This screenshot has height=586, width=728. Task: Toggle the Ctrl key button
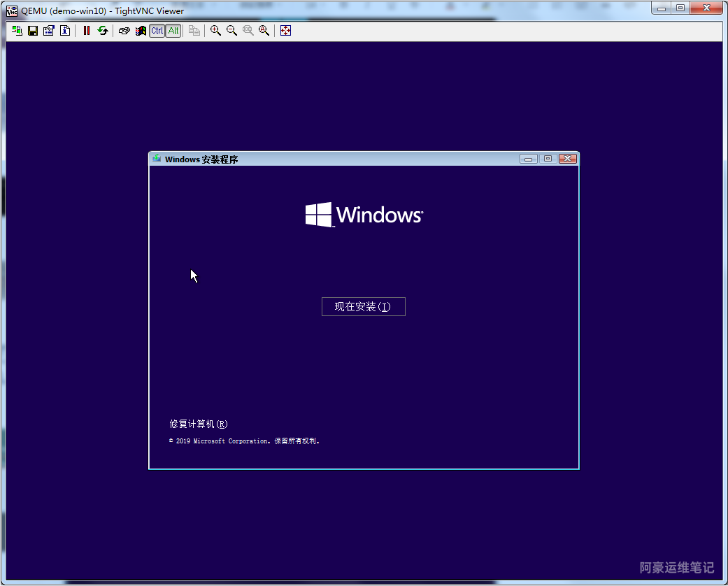point(157,31)
